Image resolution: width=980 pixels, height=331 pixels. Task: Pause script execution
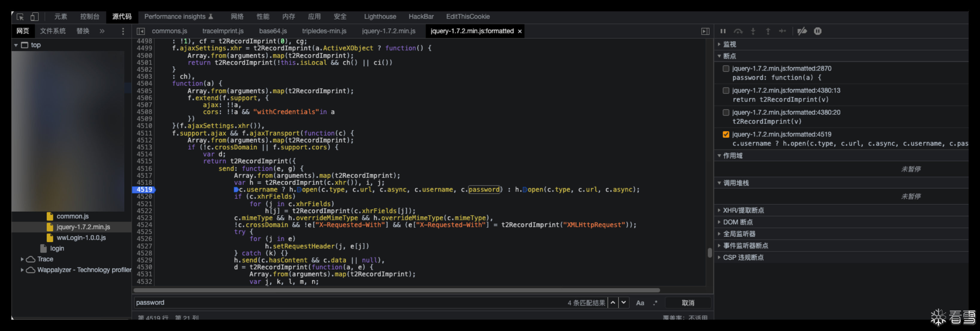click(723, 31)
